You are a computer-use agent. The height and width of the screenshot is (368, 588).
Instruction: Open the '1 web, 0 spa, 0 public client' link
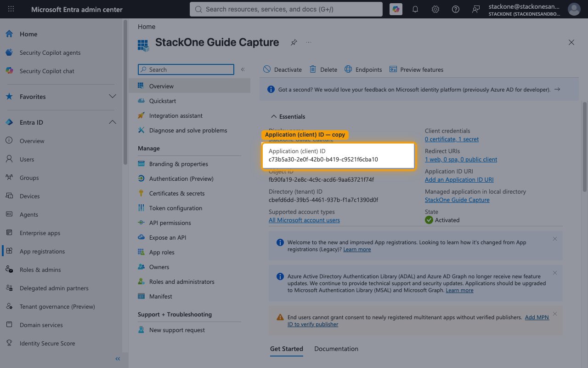coord(461,159)
